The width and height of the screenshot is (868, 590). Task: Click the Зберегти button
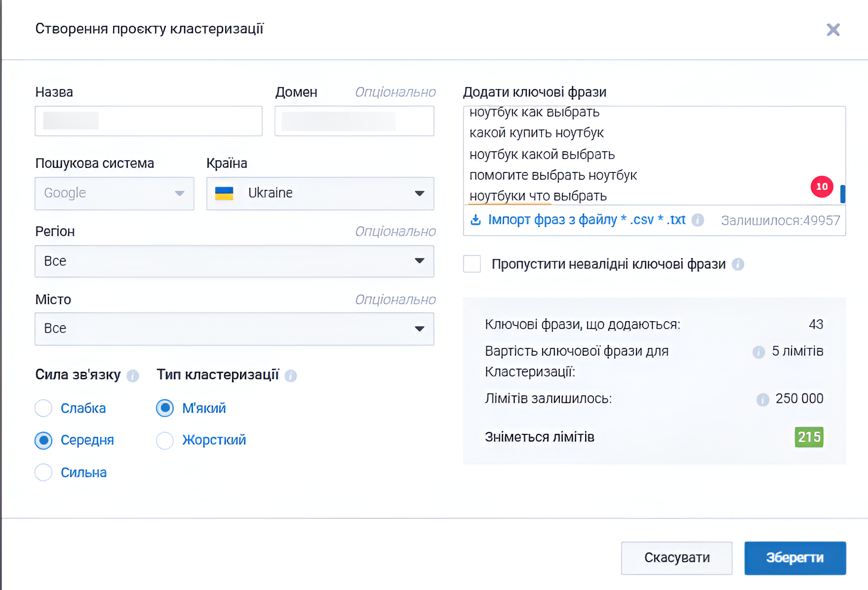pyautogui.click(x=795, y=558)
